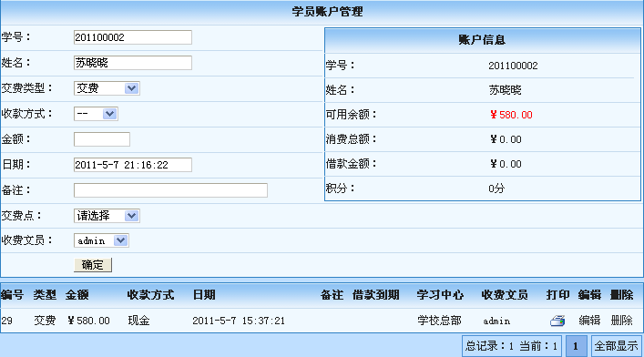Go to page 1 in pagination
Screen dimensions: 644x357
click(x=576, y=346)
